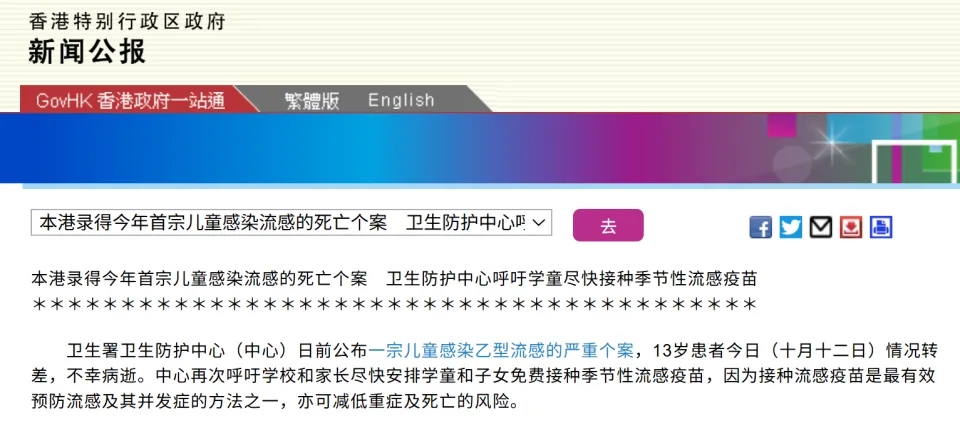The width and height of the screenshot is (960, 421).
Task: Click text 差，不幸病逝
Action: tap(85, 377)
